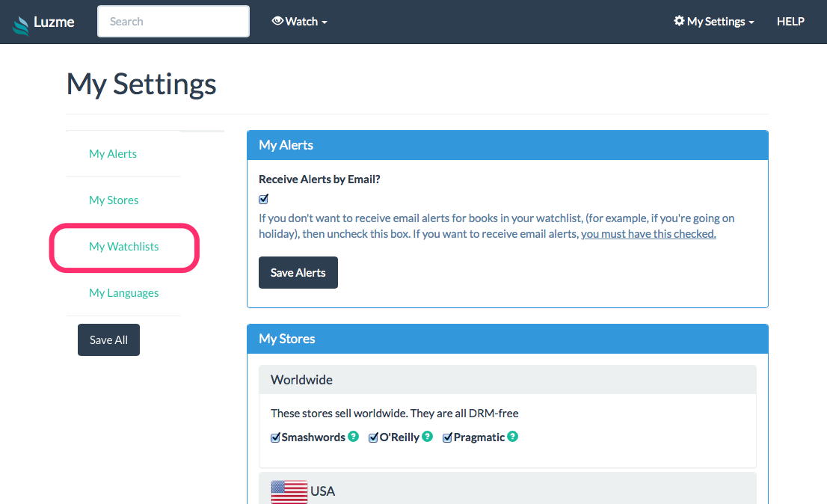Image resolution: width=827 pixels, height=504 pixels.
Task: Toggle the O'Reilly store checkbox
Action: [373, 437]
